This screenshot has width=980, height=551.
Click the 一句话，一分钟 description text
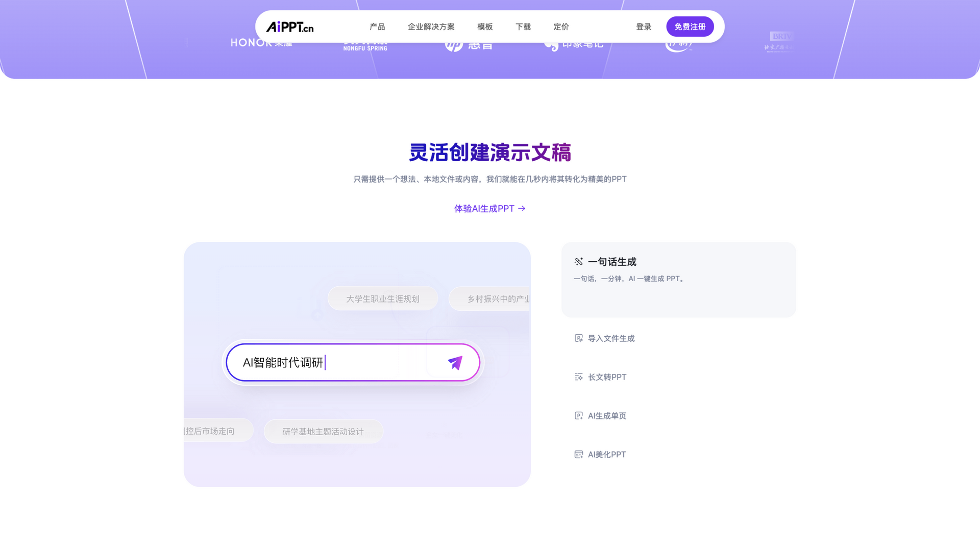(x=629, y=279)
